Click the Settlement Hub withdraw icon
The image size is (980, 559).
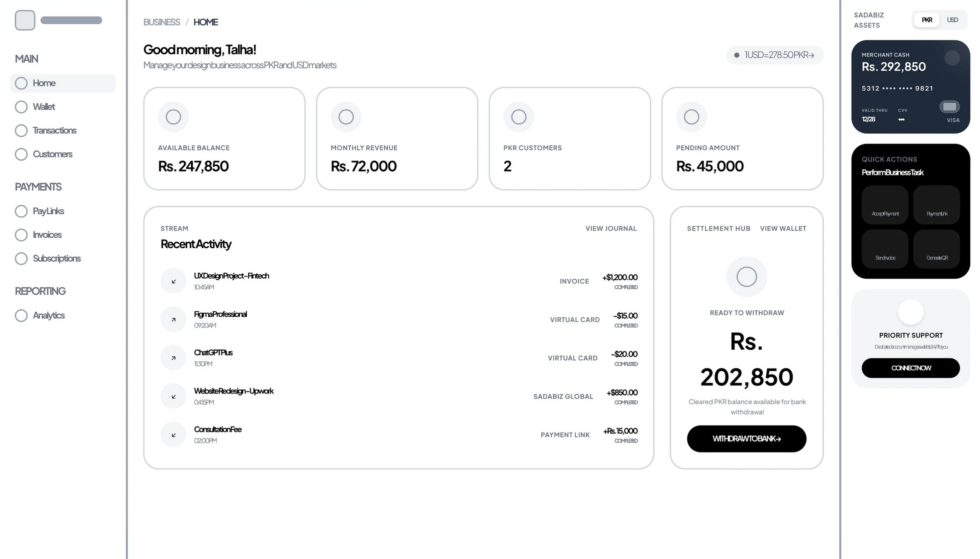click(x=746, y=277)
